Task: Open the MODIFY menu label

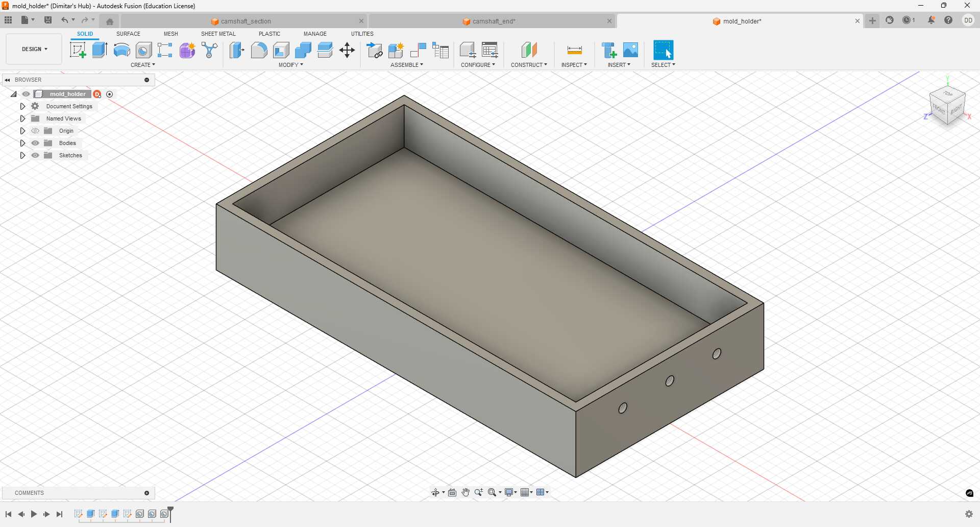Action: point(290,65)
